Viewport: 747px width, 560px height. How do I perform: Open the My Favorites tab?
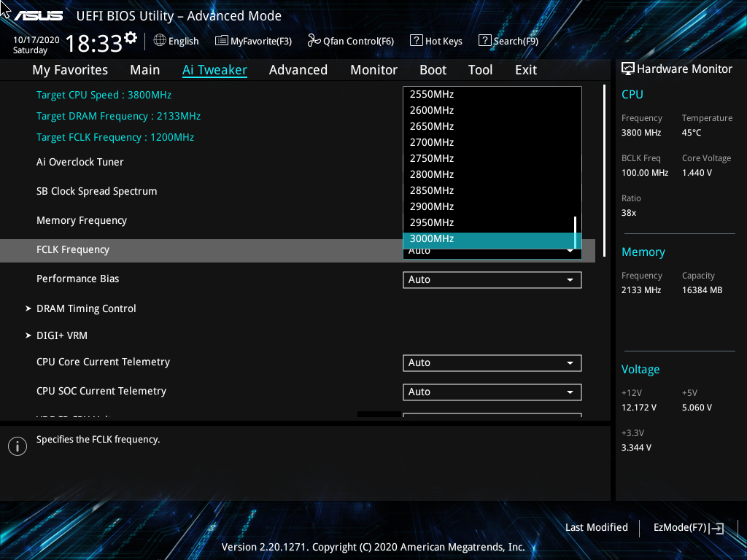click(70, 70)
